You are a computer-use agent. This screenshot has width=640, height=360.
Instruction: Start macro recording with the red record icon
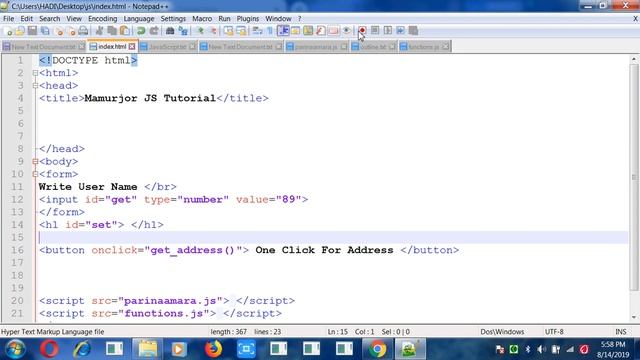(x=362, y=31)
